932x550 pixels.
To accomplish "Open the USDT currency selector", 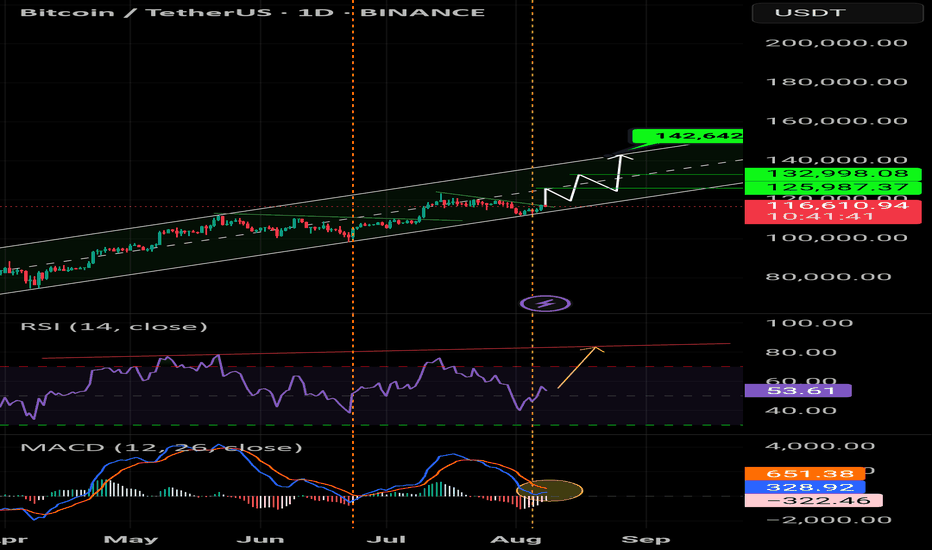I will 837,12.
